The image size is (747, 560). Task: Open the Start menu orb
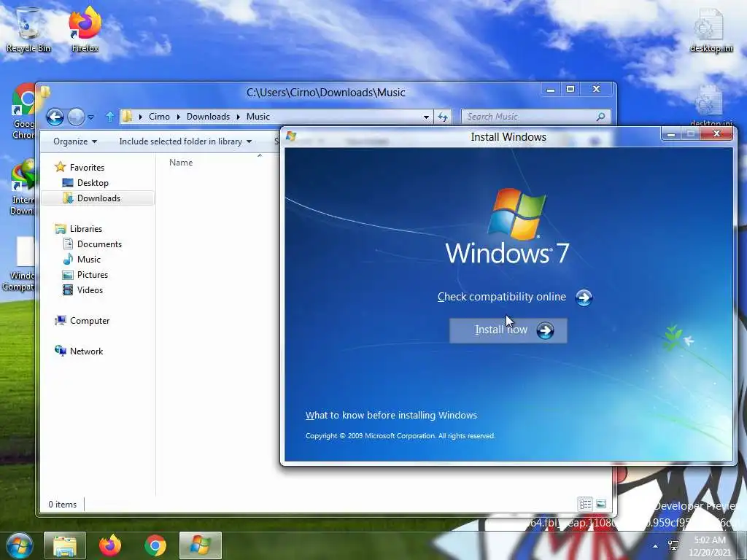click(20, 545)
